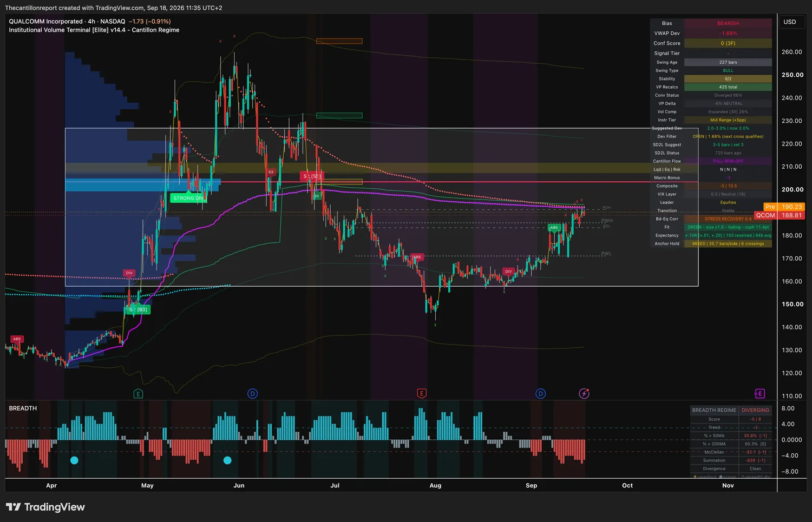
Task: Click the red earnings E marker before August
Action: (x=421, y=393)
